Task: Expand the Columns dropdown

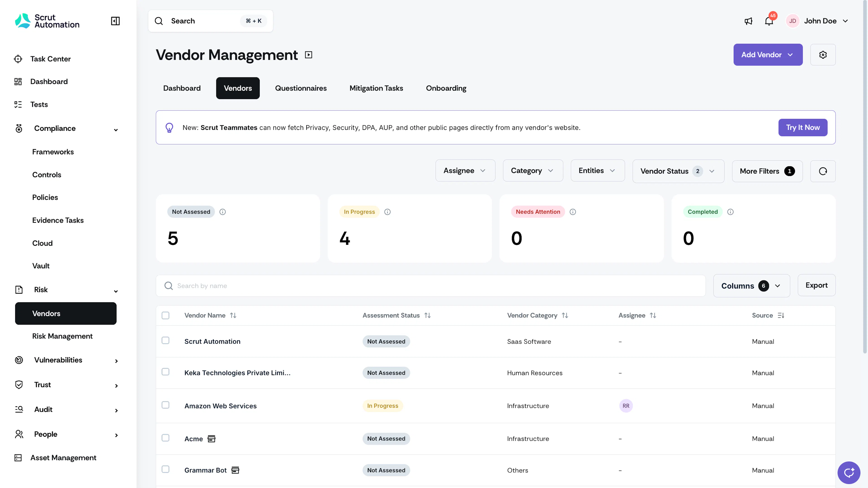Action: (751, 286)
